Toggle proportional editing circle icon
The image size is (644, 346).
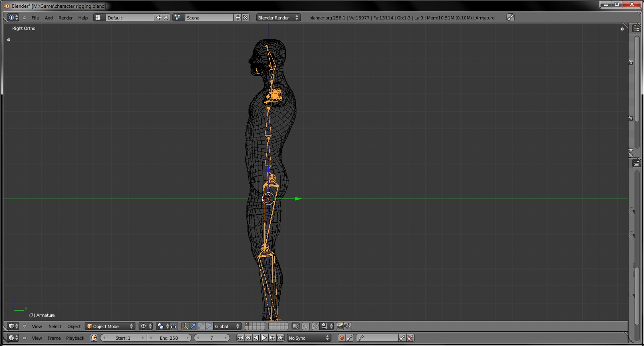click(x=306, y=326)
